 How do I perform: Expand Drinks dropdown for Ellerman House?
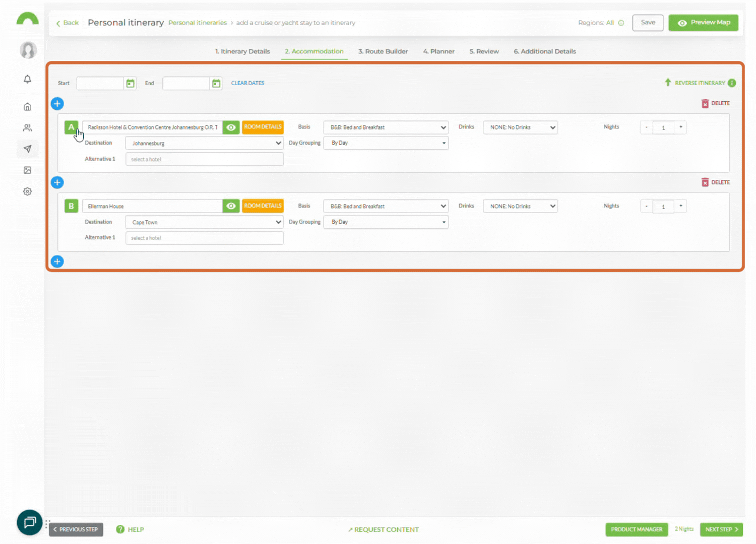coord(521,206)
